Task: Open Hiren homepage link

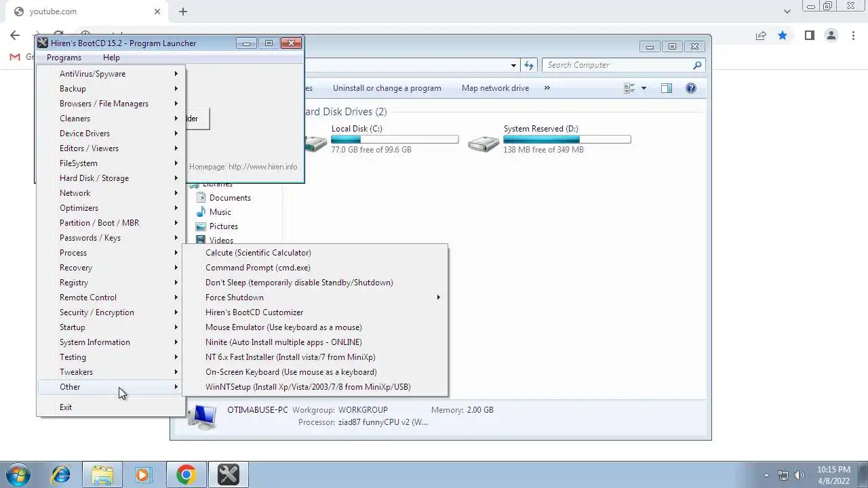Action: (243, 167)
